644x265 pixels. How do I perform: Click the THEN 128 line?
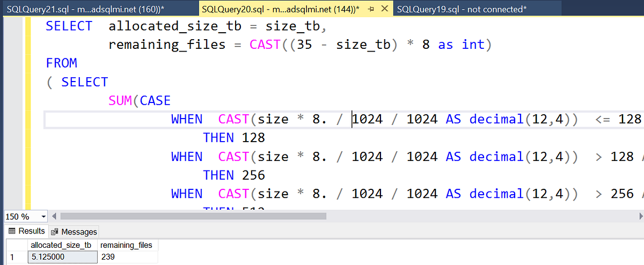(x=234, y=138)
